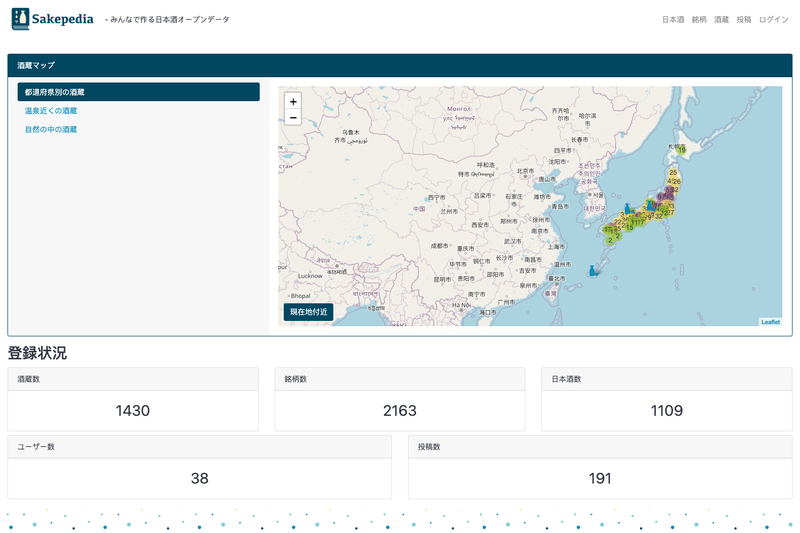Go to the 酒蔵 navigation page
Image resolution: width=800 pixels, height=533 pixels.
[721, 19]
